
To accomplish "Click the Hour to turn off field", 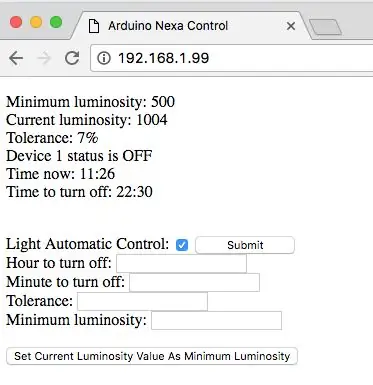I will click(x=181, y=264).
